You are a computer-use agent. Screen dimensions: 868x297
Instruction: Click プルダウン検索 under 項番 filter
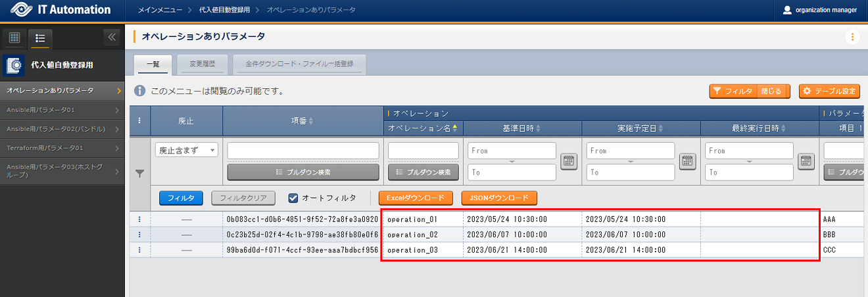coord(303,172)
